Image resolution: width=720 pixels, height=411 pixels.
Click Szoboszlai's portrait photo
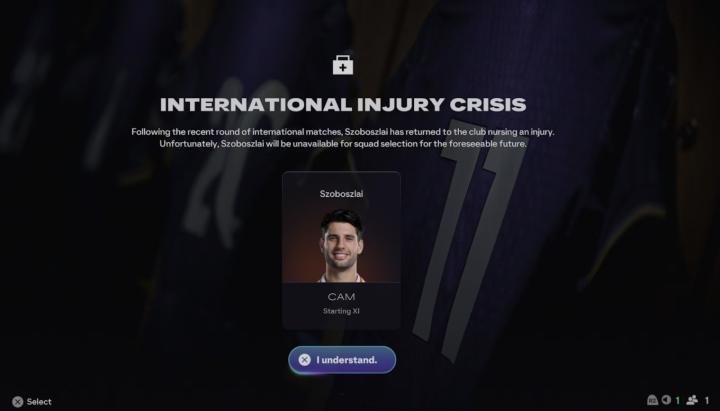pyautogui.click(x=341, y=246)
